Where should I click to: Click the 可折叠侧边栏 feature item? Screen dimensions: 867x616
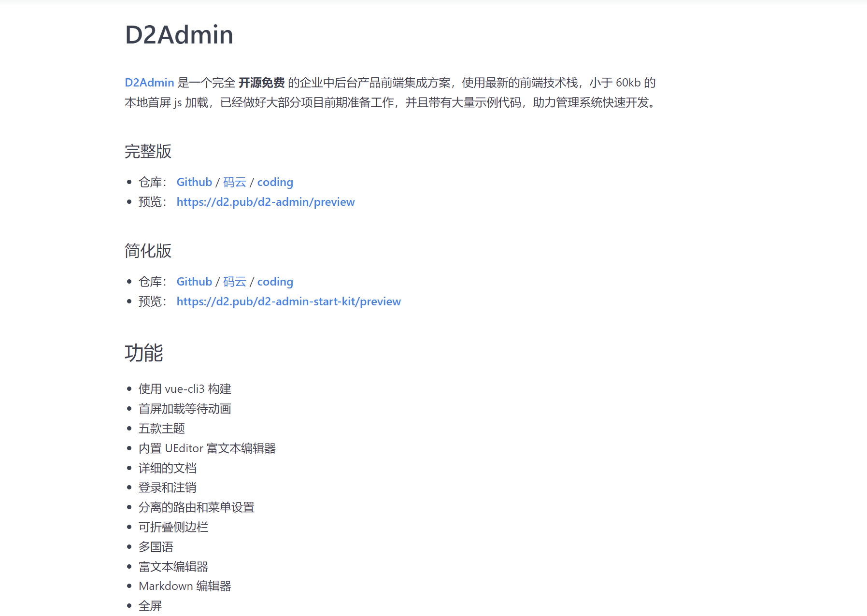174,527
